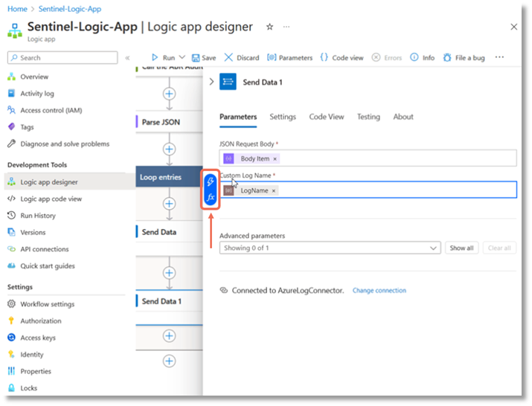Image resolution: width=532 pixels, height=406 pixels.
Task: Add a step below Loop entries
Action: pyautogui.click(x=170, y=204)
